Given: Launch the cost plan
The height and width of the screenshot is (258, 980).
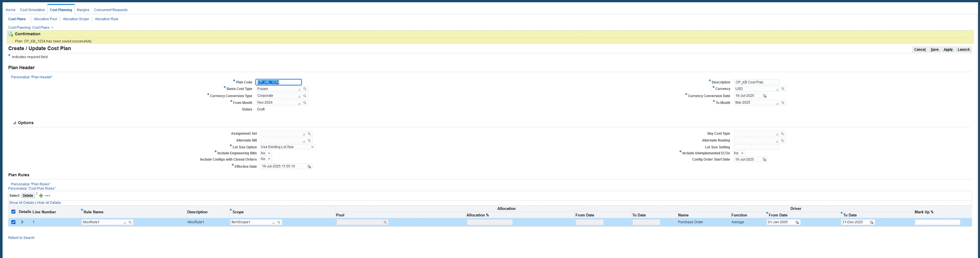Looking at the screenshot, I should [964, 49].
